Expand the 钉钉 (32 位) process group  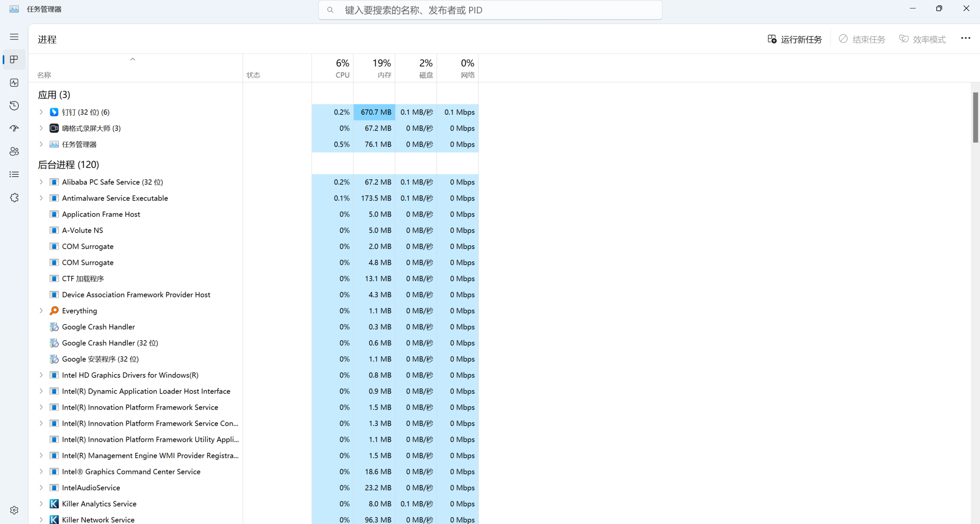pyautogui.click(x=41, y=112)
